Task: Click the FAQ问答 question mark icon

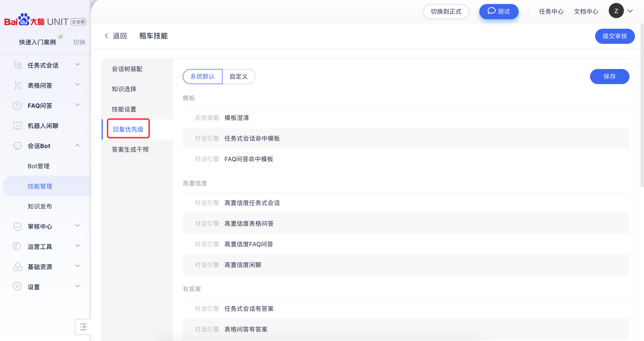Action: click(x=18, y=106)
